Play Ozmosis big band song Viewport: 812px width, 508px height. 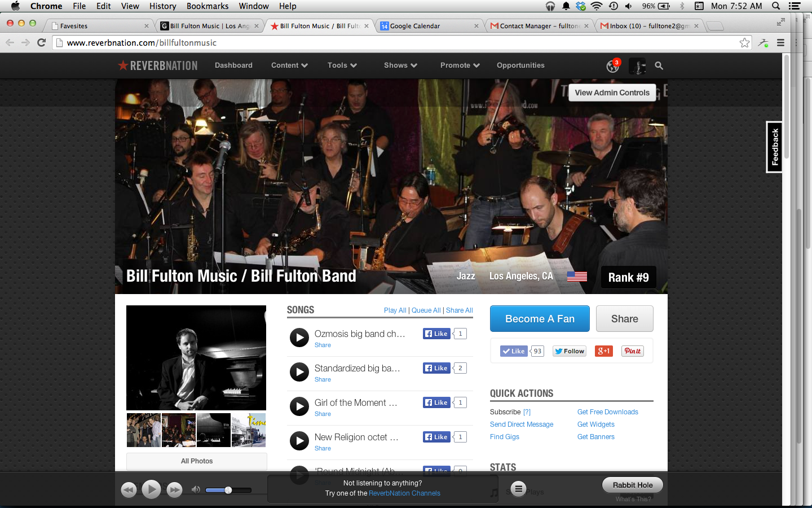coord(299,338)
